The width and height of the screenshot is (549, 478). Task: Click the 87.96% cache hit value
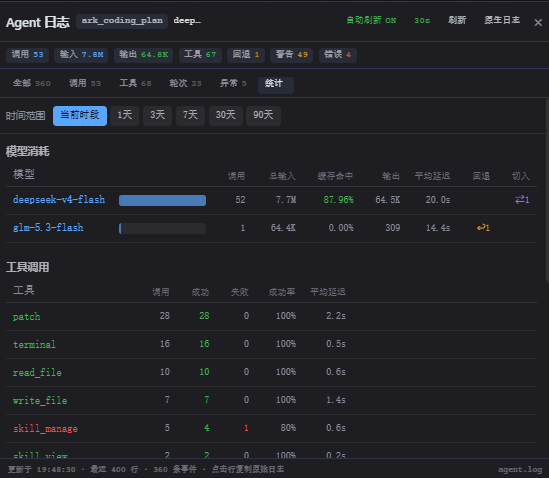[338, 200]
